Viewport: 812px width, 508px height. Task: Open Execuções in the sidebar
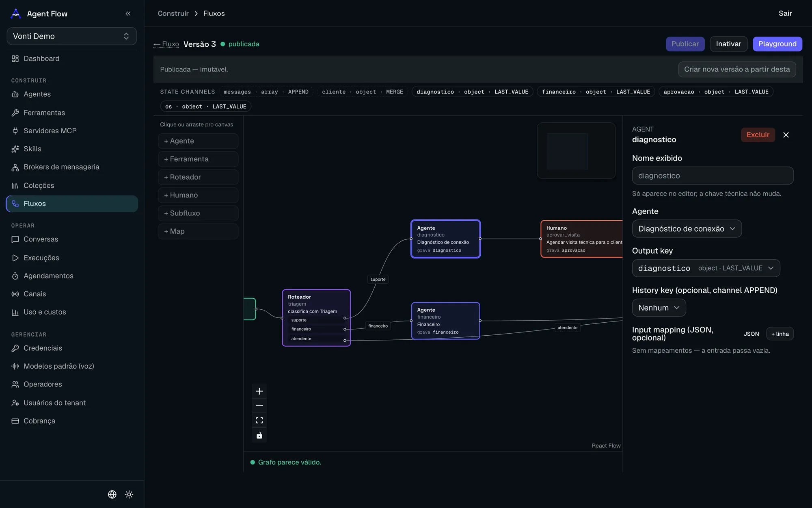(x=72, y=258)
